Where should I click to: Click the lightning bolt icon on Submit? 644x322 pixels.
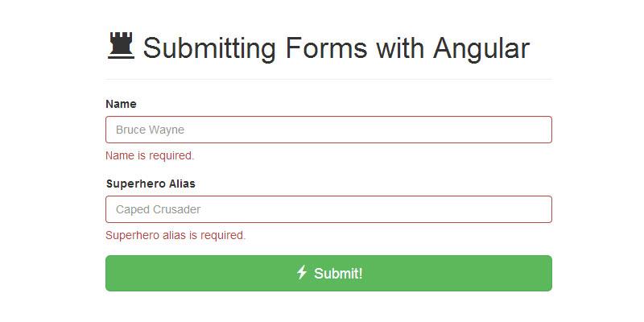click(x=302, y=273)
